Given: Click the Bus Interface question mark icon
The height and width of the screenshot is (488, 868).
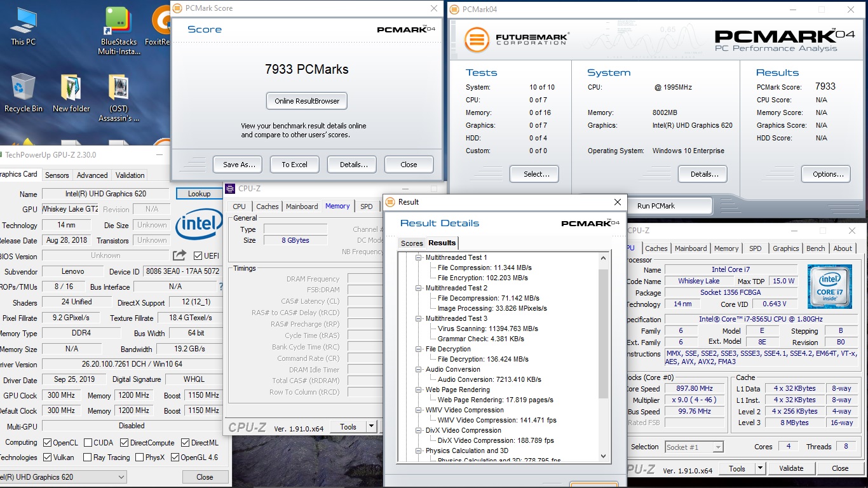Looking at the screenshot, I should [x=220, y=287].
